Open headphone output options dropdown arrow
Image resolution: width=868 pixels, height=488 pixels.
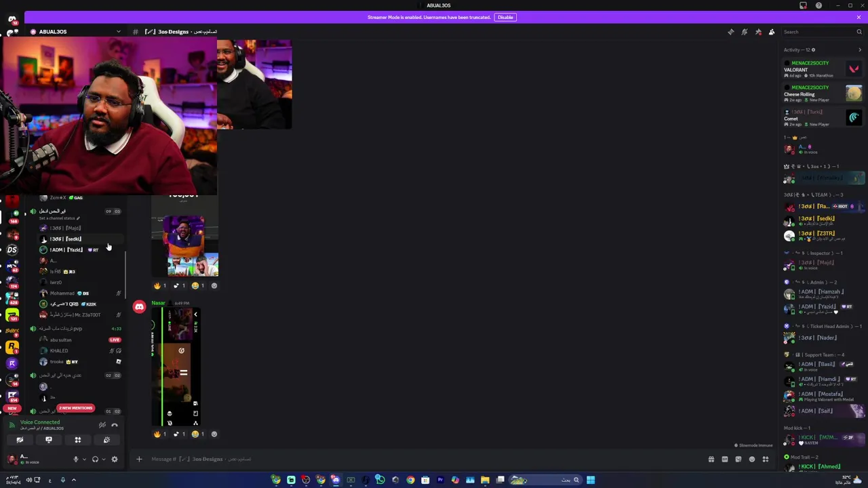(104, 460)
